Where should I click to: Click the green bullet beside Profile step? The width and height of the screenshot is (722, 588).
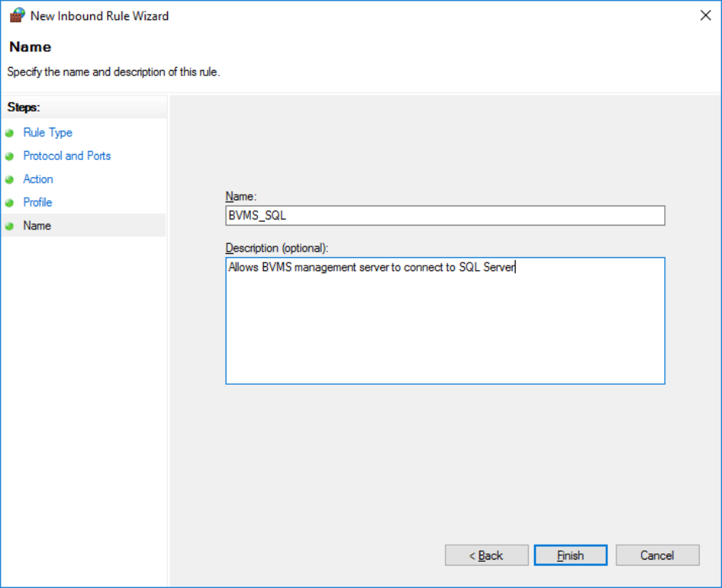click(x=10, y=202)
